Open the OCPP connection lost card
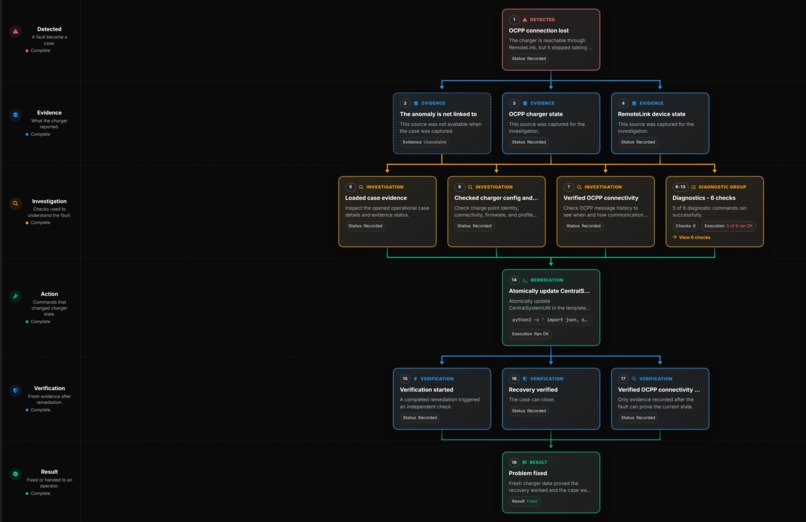 tap(551, 40)
